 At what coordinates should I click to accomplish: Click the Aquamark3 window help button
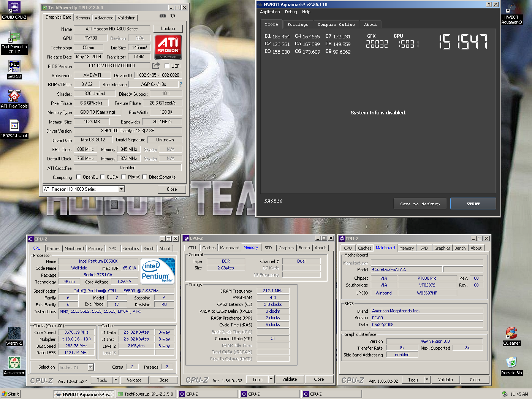click(x=489, y=5)
